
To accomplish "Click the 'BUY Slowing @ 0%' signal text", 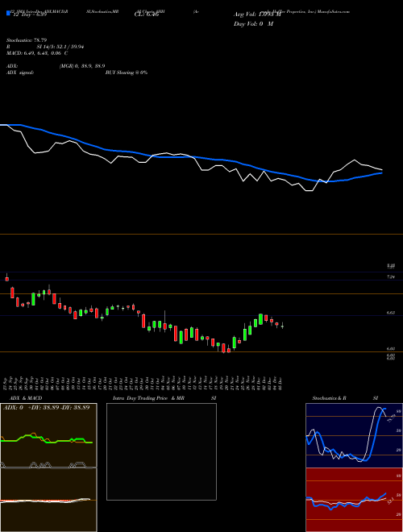I will (x=127, y=73).
